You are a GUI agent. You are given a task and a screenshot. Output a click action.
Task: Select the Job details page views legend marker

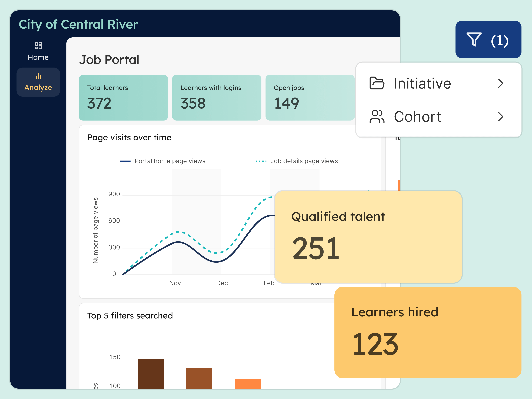261,161
